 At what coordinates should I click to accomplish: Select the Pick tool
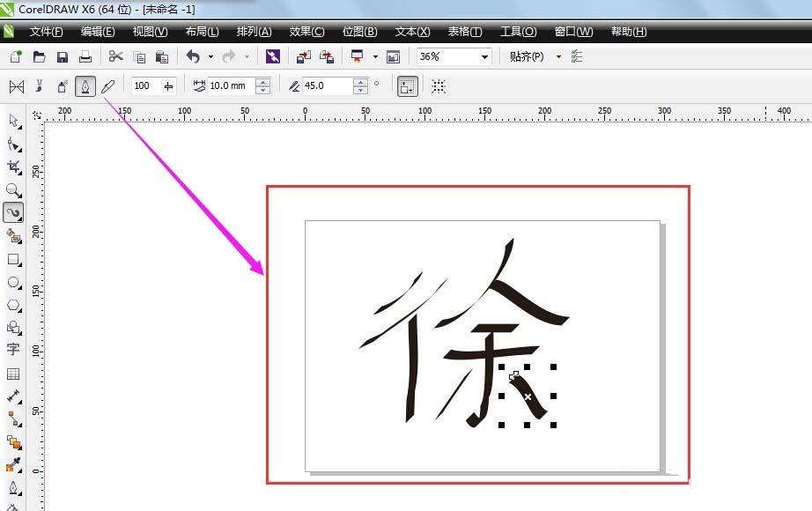(13, 121)
